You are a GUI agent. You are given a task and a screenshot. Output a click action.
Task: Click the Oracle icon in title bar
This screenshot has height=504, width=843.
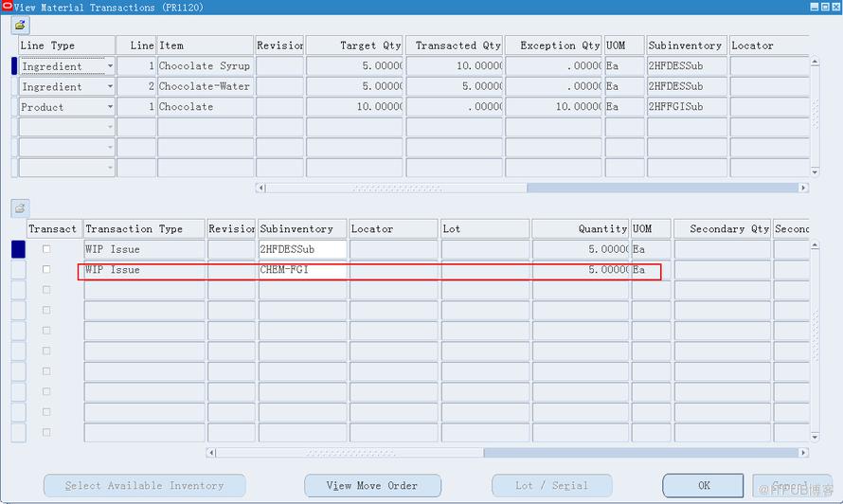point(7,6)
